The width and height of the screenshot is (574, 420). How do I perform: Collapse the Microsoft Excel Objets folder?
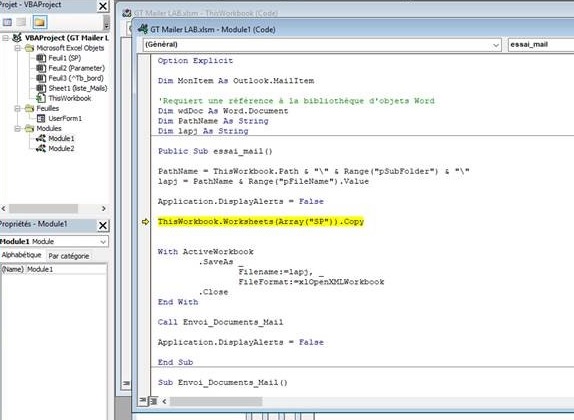(x=17, y=48)
